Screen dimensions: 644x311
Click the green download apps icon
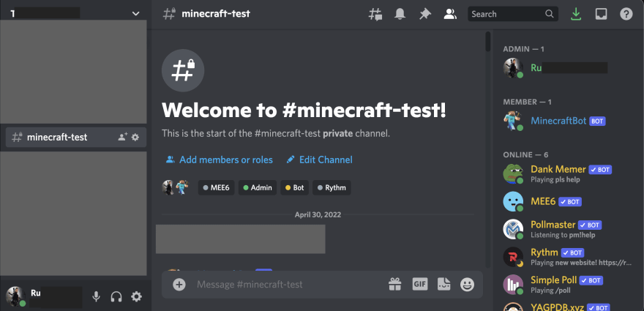(x=576, y=14)
